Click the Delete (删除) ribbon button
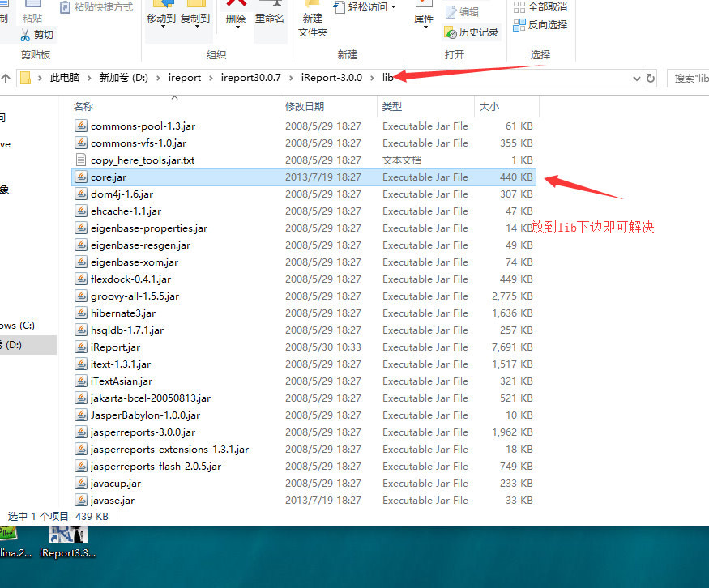Image resolution: width=709 pixels, height=588 pixels. [x=236, y=14]
